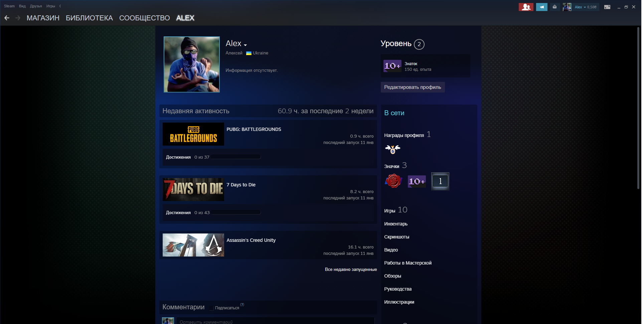Open Обзоры link
644x324 pixels.
(392, 276)
